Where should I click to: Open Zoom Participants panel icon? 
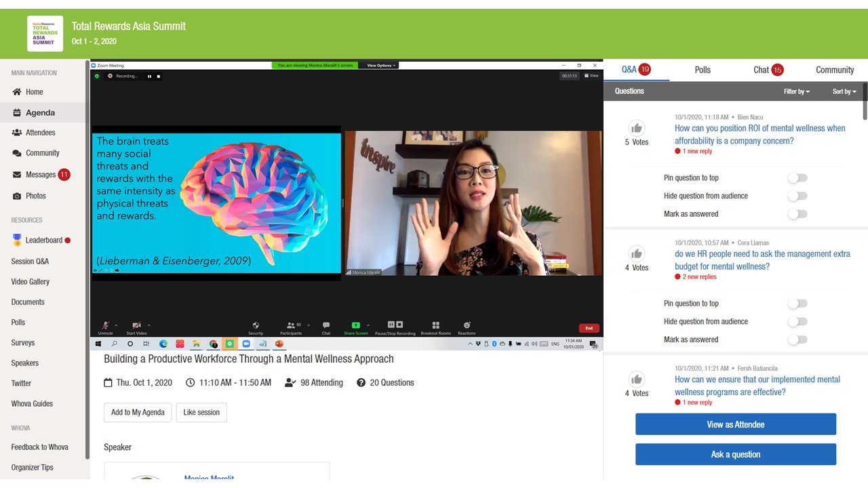point(292,325)
